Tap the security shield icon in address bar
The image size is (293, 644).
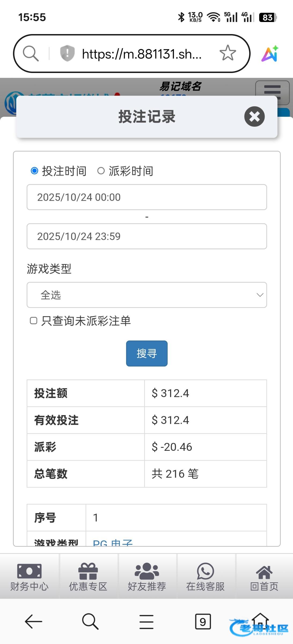(x=67, y=53)
